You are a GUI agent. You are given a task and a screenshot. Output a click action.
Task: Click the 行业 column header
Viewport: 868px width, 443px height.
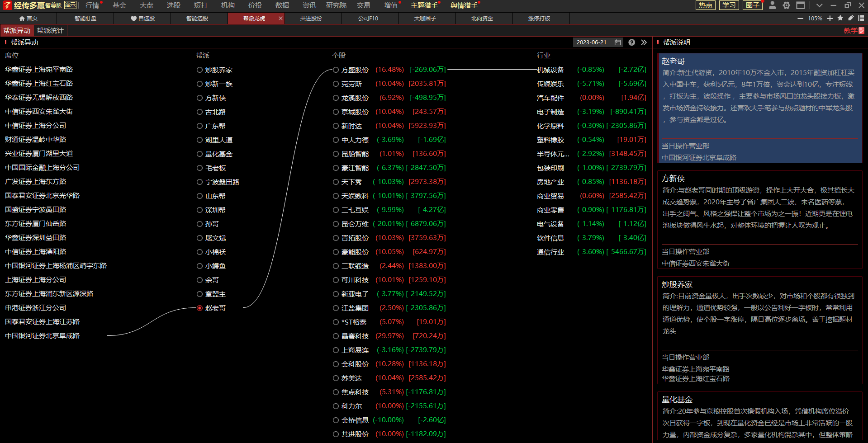[544, 56]
